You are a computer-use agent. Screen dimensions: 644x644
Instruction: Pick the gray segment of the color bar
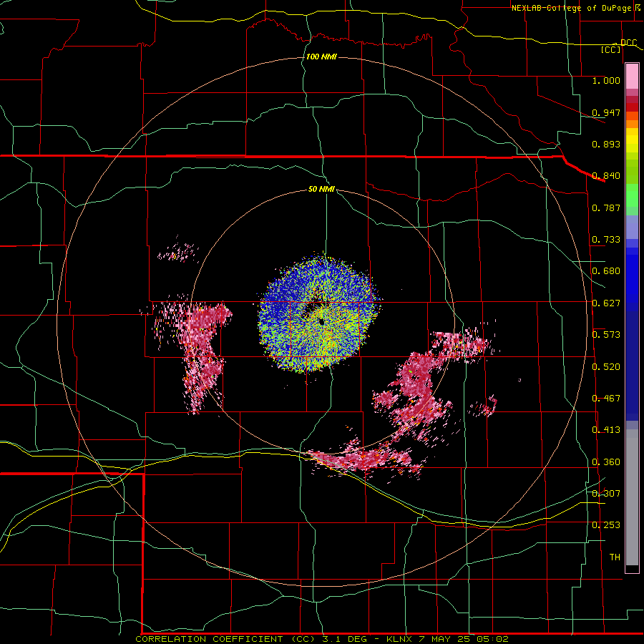click(632, 497)
